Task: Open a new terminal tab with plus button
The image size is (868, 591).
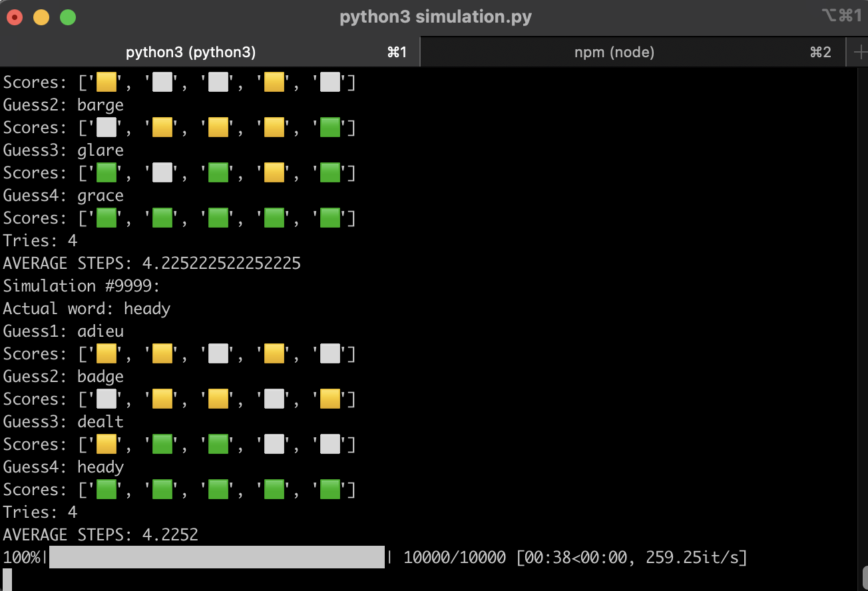Action: 858,52
